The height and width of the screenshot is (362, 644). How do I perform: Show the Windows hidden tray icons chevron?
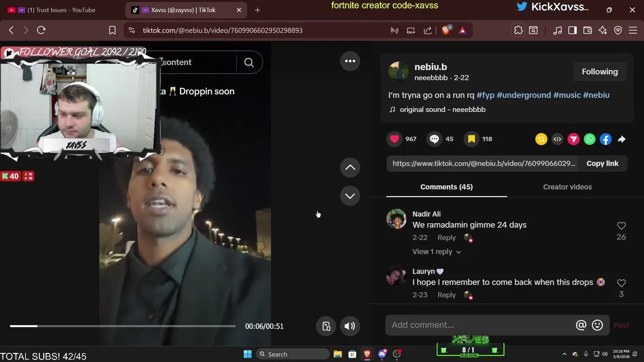(x=564, y=354)
